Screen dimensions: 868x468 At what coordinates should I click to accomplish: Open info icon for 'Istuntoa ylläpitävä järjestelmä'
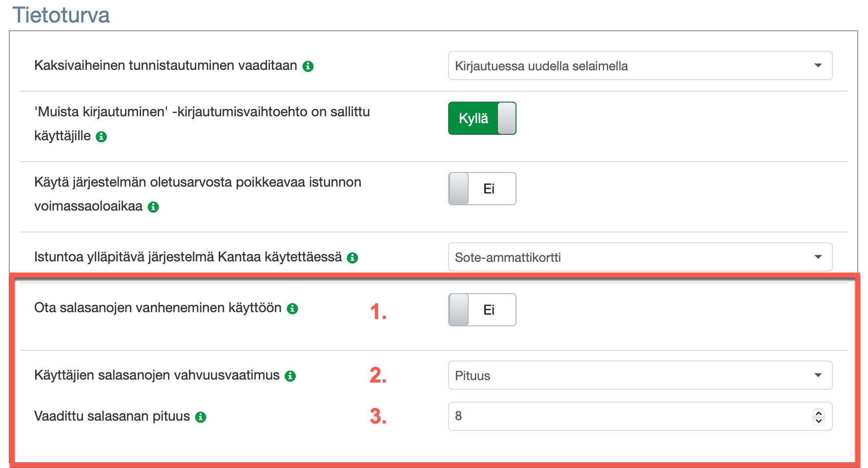coord(352,258)
